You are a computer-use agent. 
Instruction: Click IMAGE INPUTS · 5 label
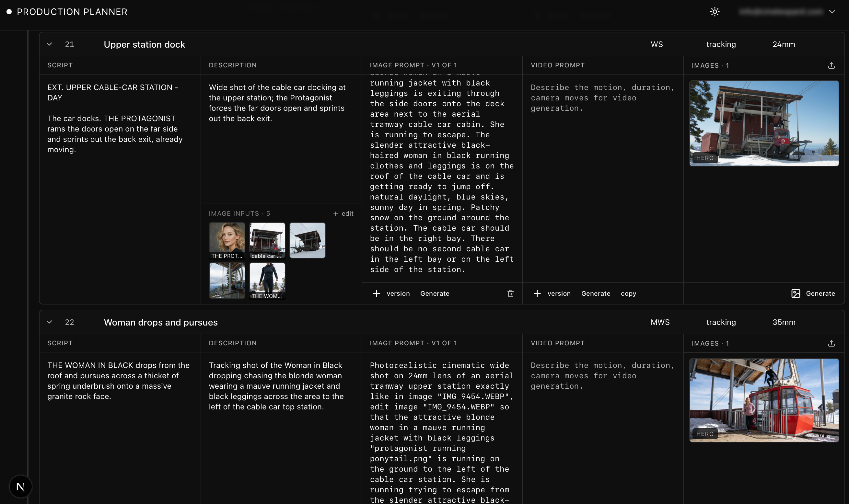point(239,214)
